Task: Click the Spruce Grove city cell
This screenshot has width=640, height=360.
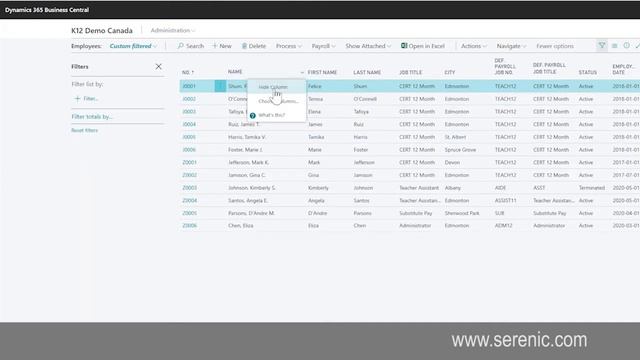Action: pos(460,150)
